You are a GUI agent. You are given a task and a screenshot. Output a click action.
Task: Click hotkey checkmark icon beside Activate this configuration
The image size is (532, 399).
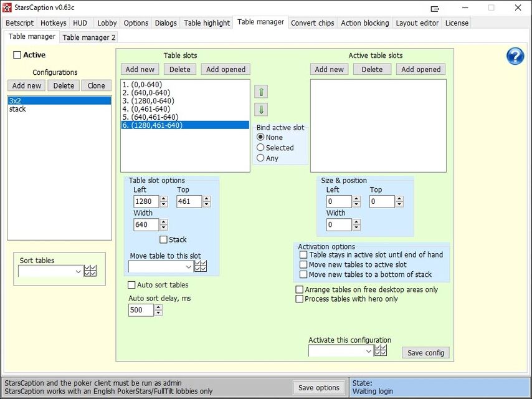[381, 350]
